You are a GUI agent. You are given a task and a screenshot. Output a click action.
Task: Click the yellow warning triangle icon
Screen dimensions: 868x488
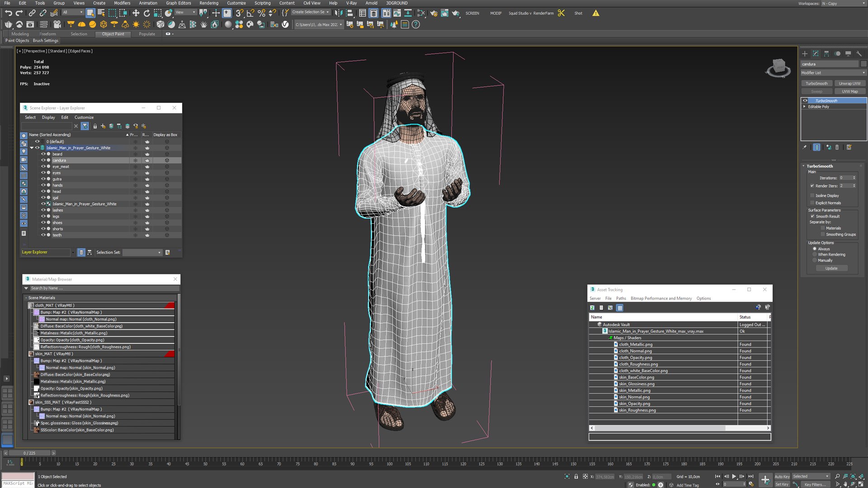pos(596,13)
